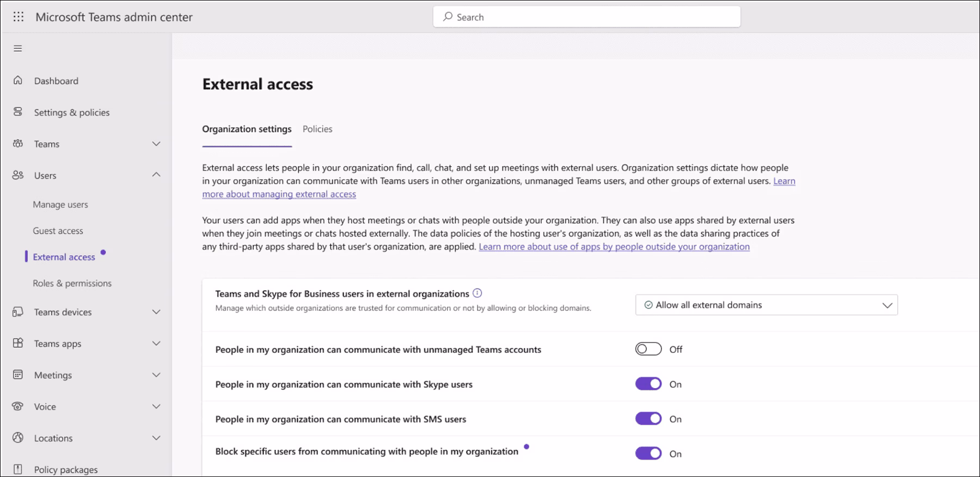Image resolution: width=980 pixels, height=477 pixels.
Task: Click the Users people icon
Action: pos(18,175)
